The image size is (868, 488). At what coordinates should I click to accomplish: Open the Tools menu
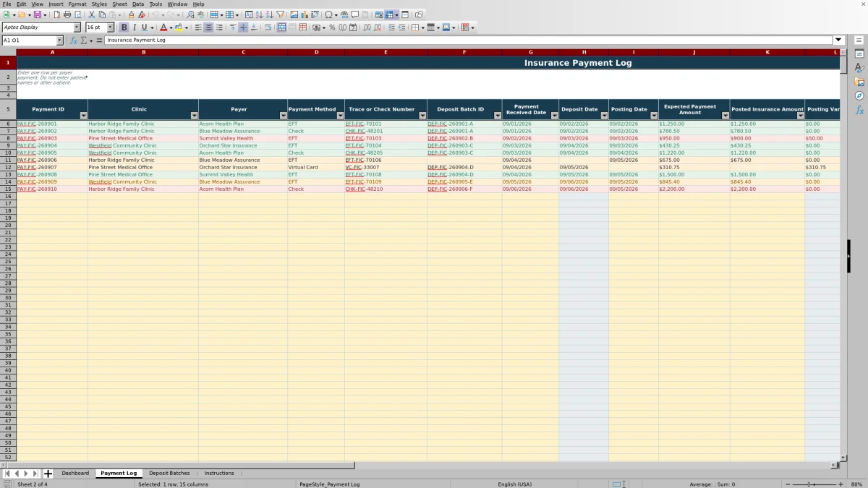[156, 4]
